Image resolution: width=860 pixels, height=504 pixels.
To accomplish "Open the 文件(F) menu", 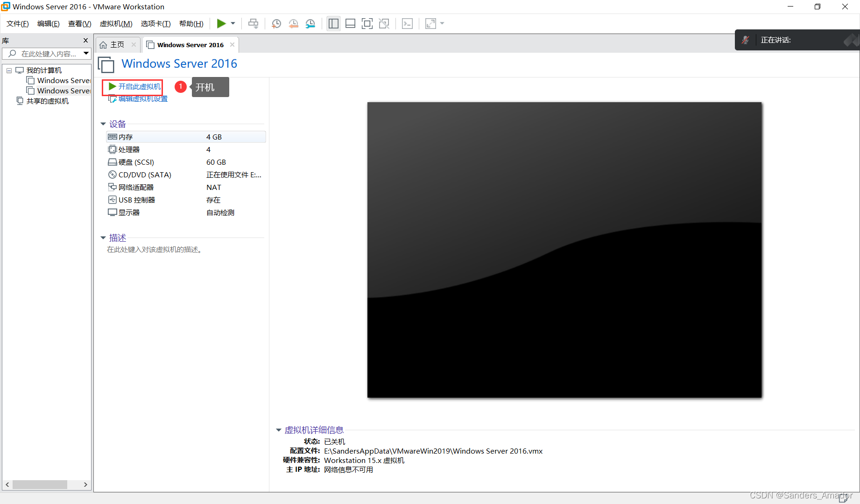I will (18, 23).
